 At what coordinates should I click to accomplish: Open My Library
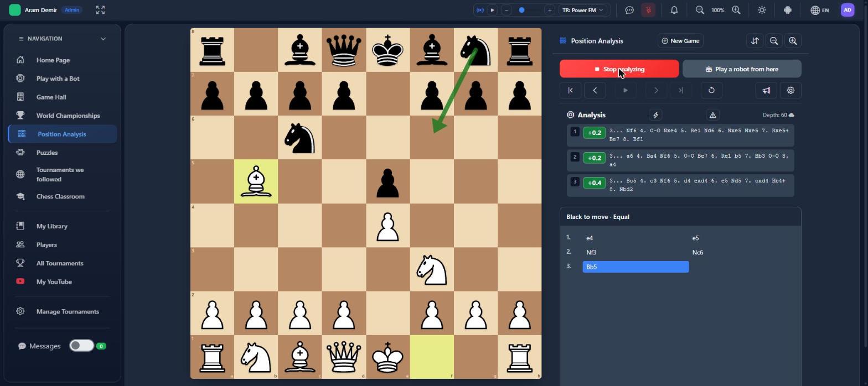coord(62,226)
